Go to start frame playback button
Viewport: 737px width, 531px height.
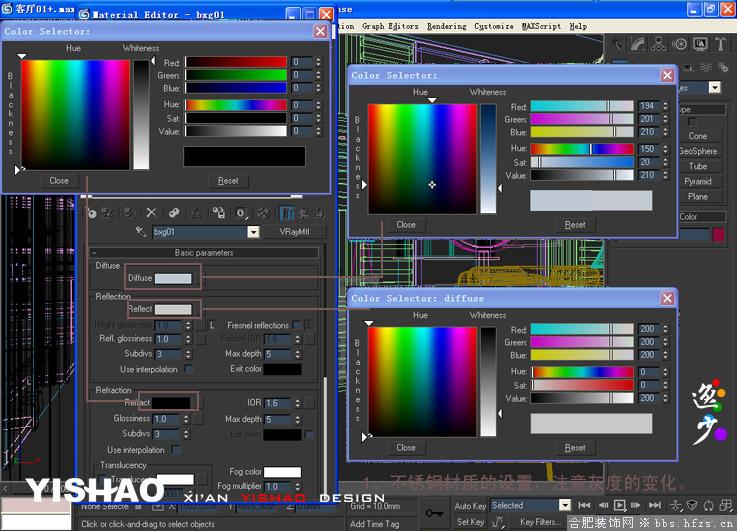[584, 505]
